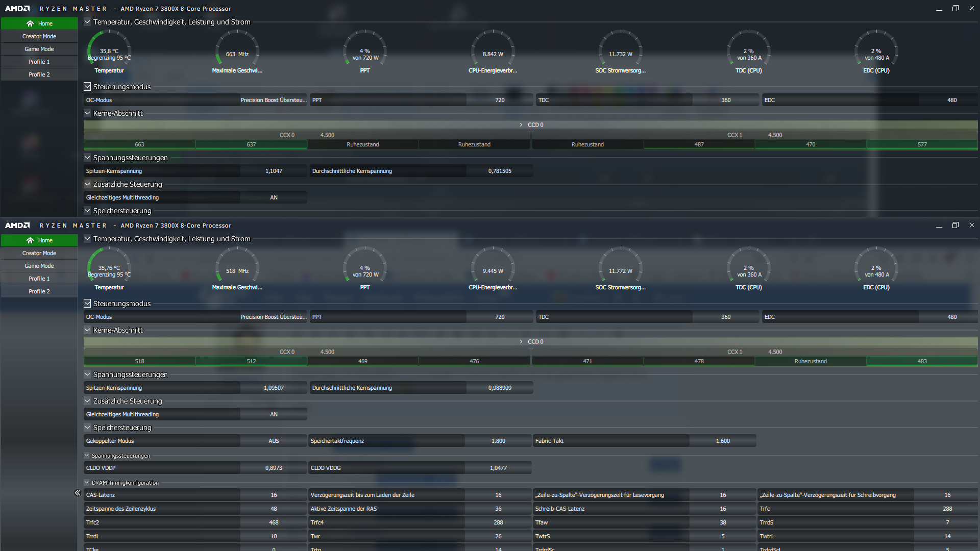
Task: Click OC-Modus Precision Boost field in lower window
Action: pyautogui.click(x=273, y=317)
